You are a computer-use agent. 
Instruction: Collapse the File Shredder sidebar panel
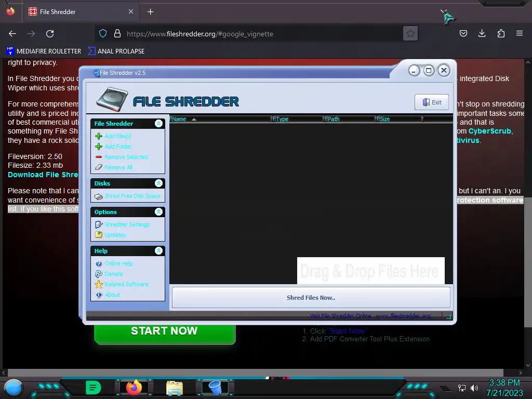[x=158, y=124]
